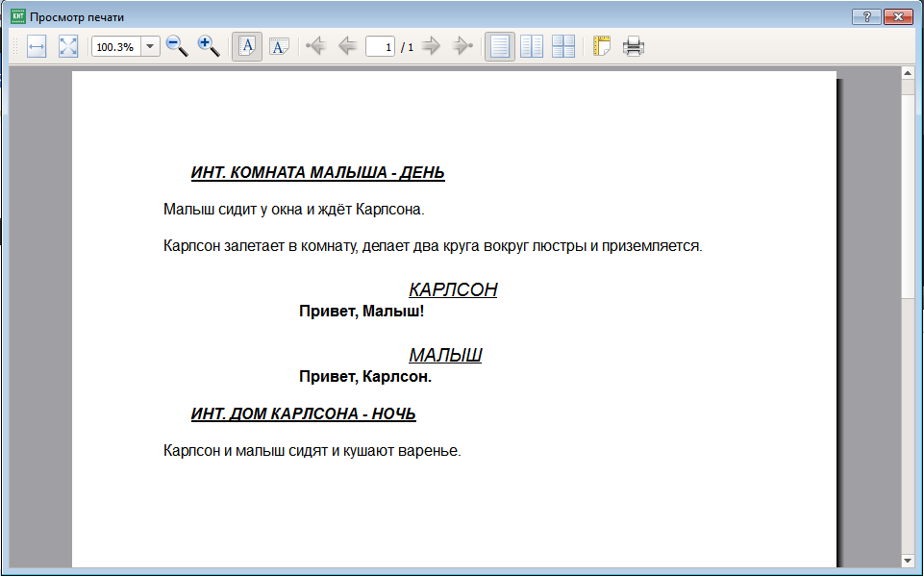Show overview of all pages
The image size is (924, 576).
563,46
